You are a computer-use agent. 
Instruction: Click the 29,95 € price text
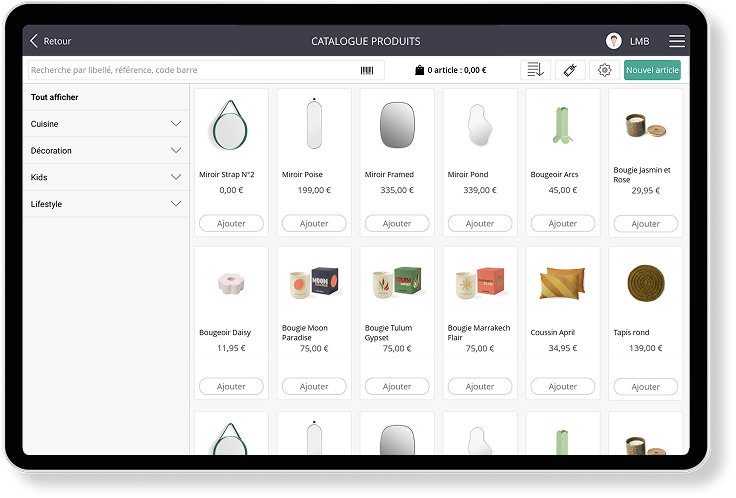(x=645, y=191)
